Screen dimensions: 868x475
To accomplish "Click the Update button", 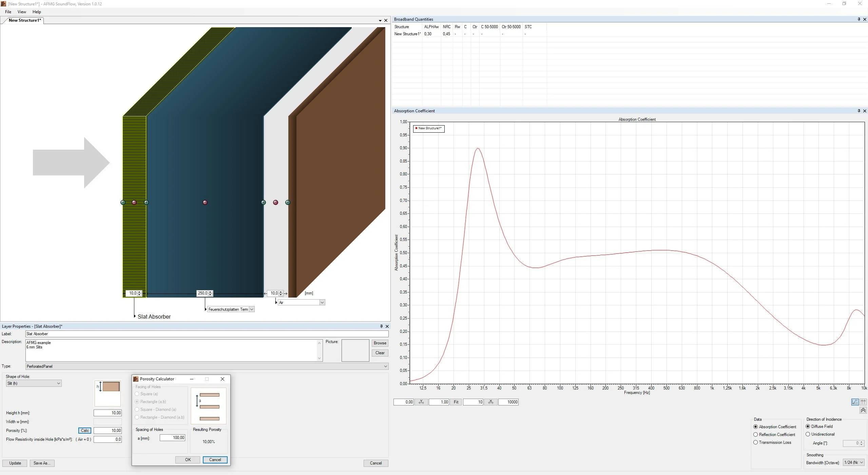I will point(15,463).
